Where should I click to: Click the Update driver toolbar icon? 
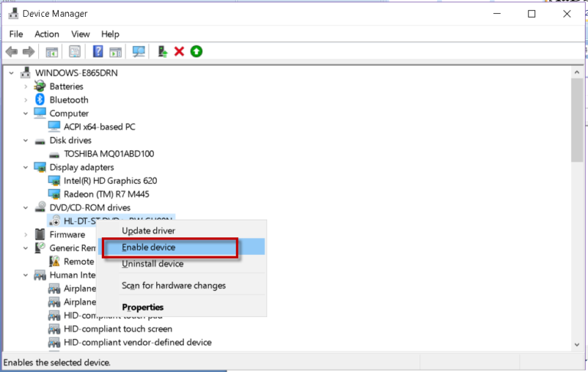pyautogui.click(x=162, y=51)
